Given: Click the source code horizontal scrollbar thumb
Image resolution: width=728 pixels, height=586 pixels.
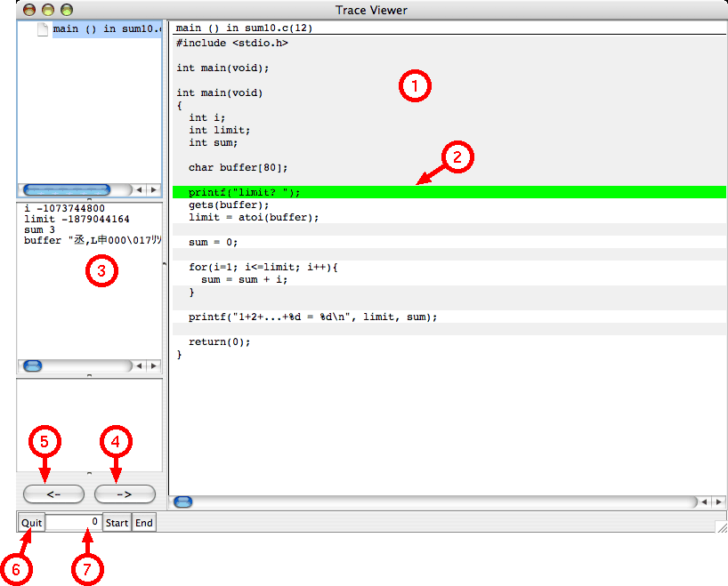Looking at the screenshot, I should click(x=182, y=502).
